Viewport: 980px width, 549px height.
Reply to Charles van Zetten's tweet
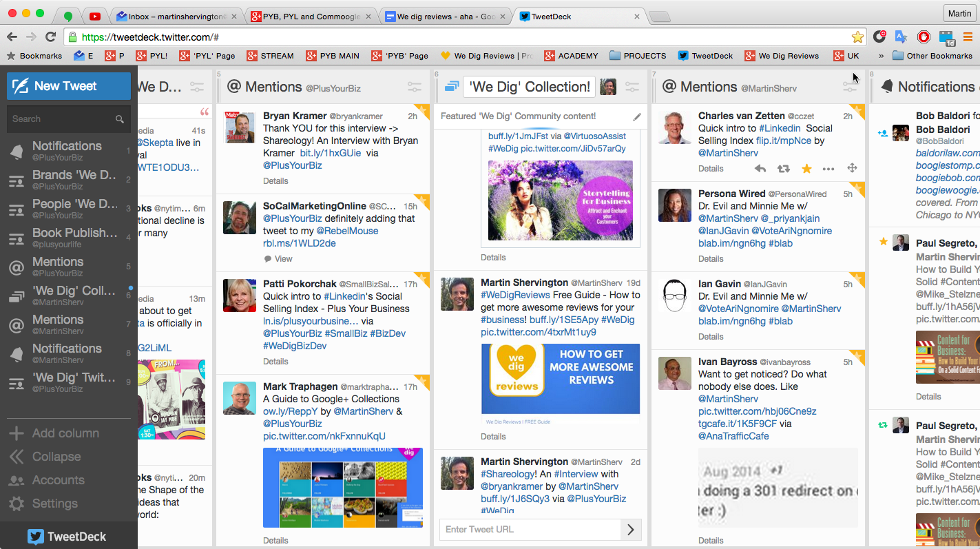[760, 168]
